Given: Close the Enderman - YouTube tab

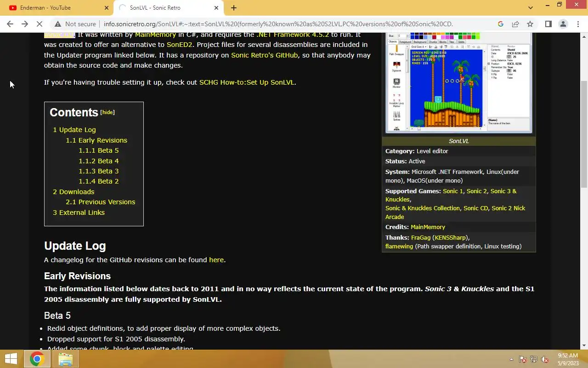Looking at the screenshot, I should (x=107, y=8).
